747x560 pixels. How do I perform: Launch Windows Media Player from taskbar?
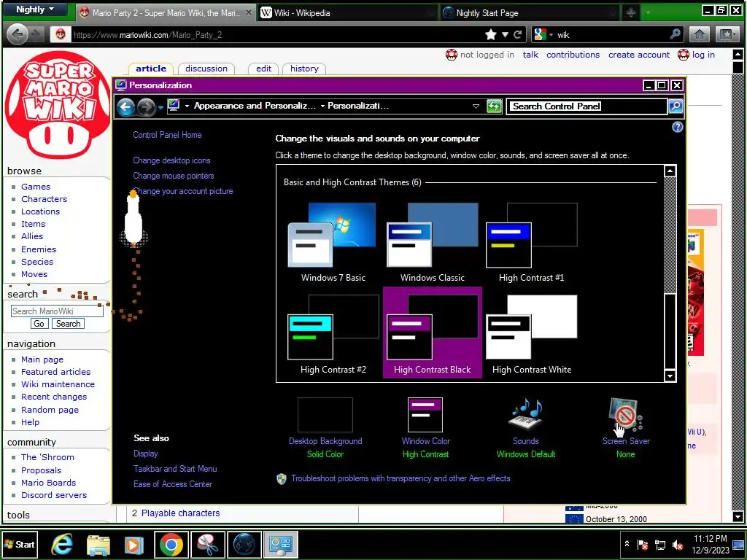pos(134,545)
